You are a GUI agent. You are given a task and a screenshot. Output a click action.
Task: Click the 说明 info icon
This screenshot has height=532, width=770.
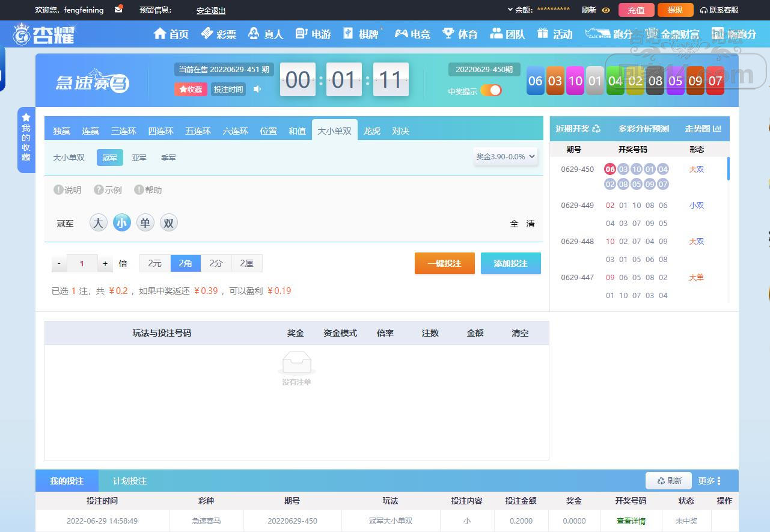[x=58, y=190]
